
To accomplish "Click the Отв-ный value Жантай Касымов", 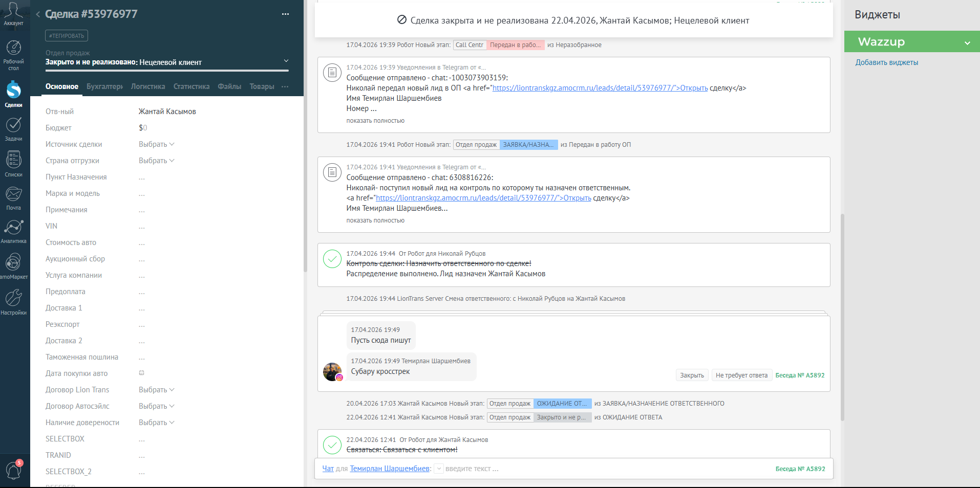I will tap(167, 112).
